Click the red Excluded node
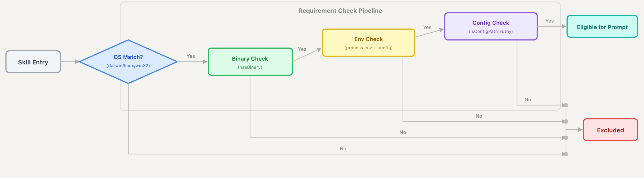 point(610,130)
